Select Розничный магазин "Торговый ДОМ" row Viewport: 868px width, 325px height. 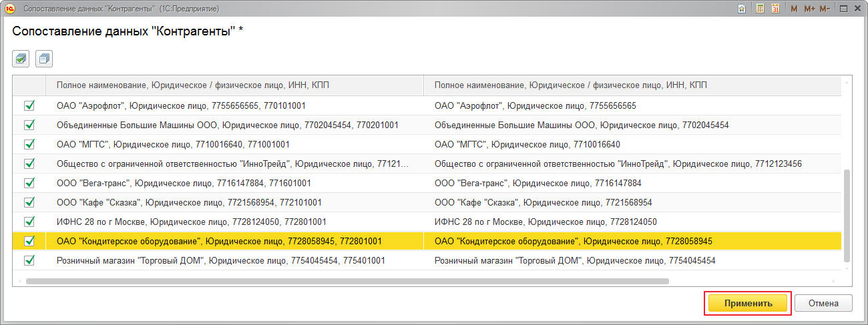point(220,260)
